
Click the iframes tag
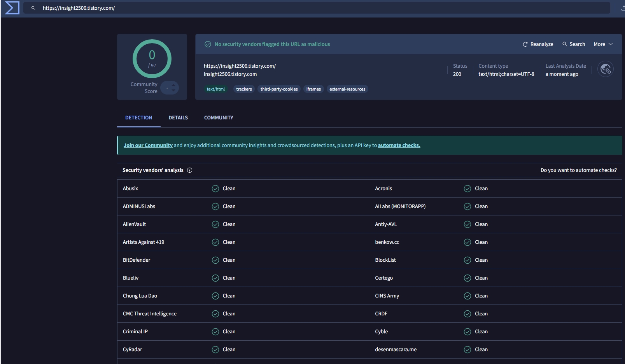click(313, 89)
